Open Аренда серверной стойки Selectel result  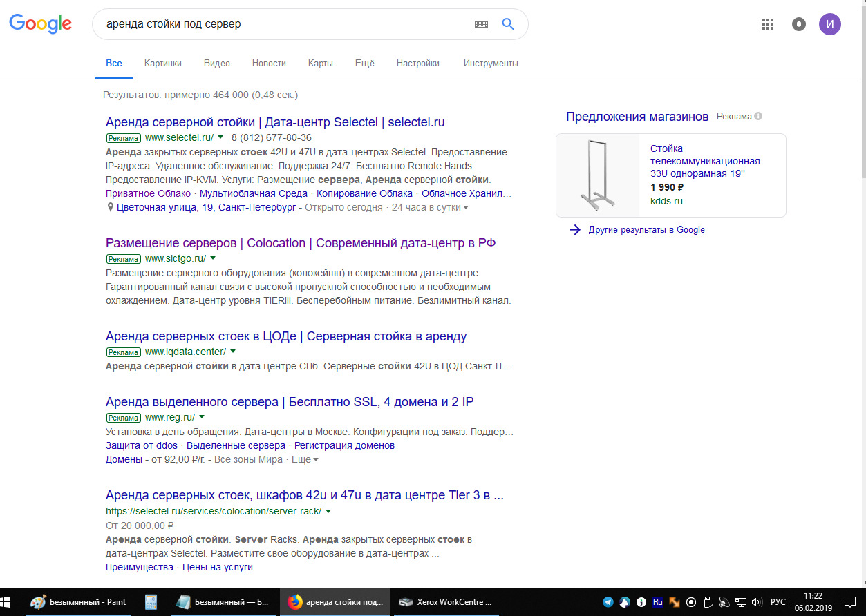275,122
